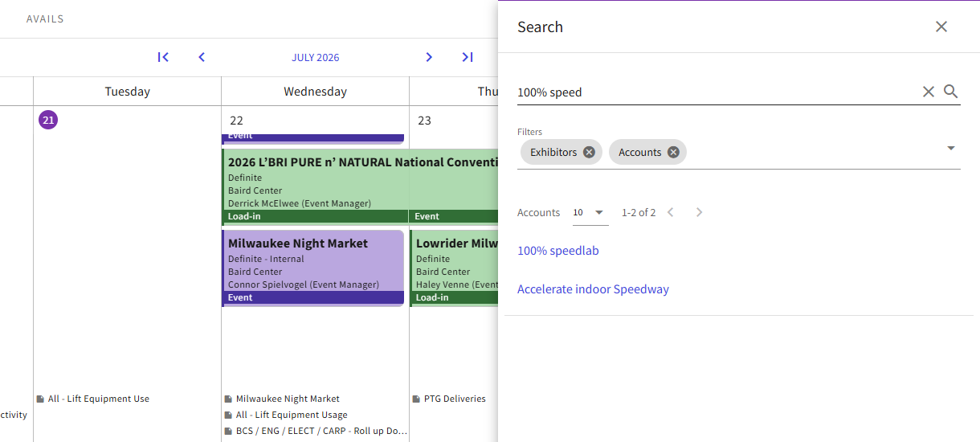Screen dimensions: 980x442
Task: Open the PTG Deliveries note on Thursday
Action: (449, 399)
